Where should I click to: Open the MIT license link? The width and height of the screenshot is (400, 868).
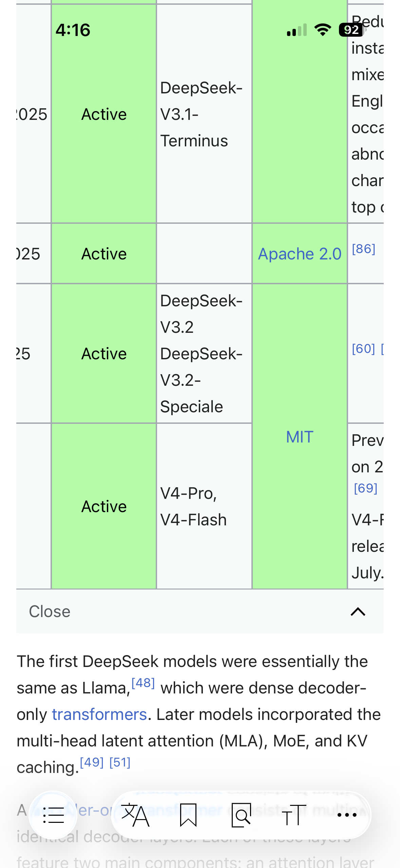(300, 437)
